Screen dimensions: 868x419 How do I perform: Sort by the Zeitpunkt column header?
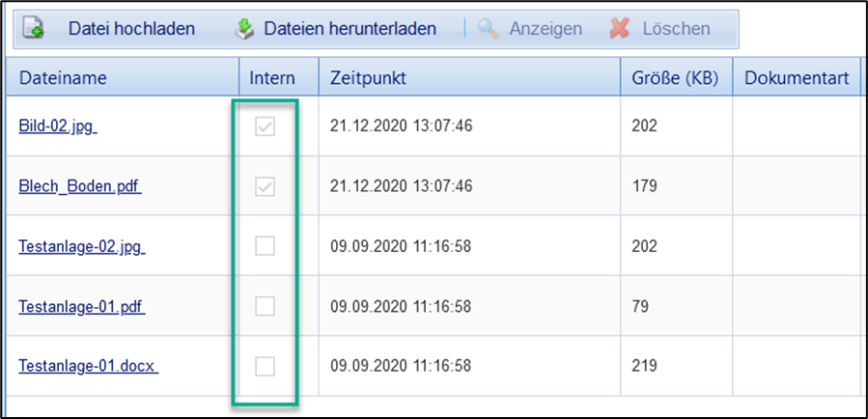coord(368,77)
